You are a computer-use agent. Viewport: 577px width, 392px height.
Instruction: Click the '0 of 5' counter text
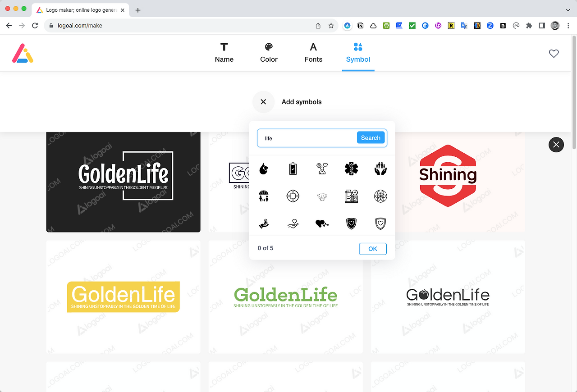pos(266,248)
